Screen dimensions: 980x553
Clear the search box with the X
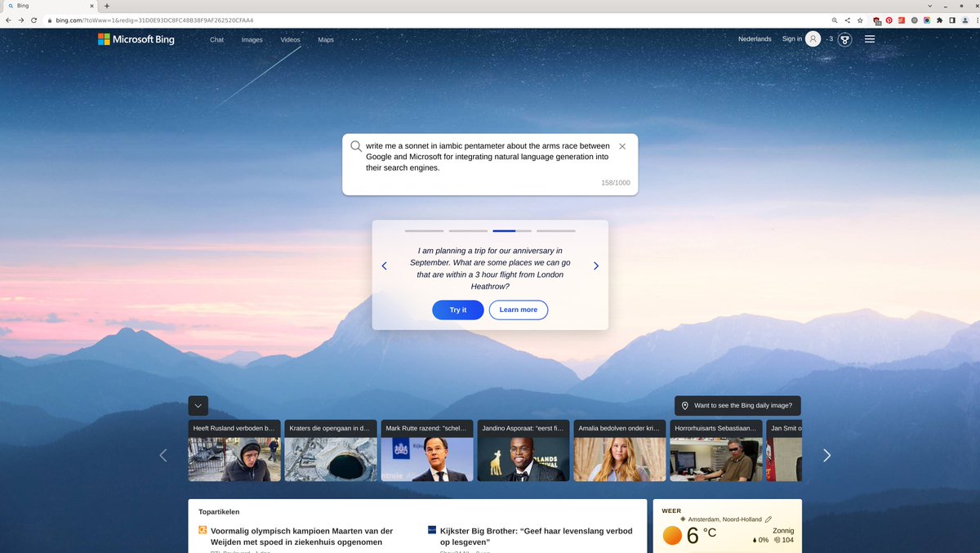[622, 146]
